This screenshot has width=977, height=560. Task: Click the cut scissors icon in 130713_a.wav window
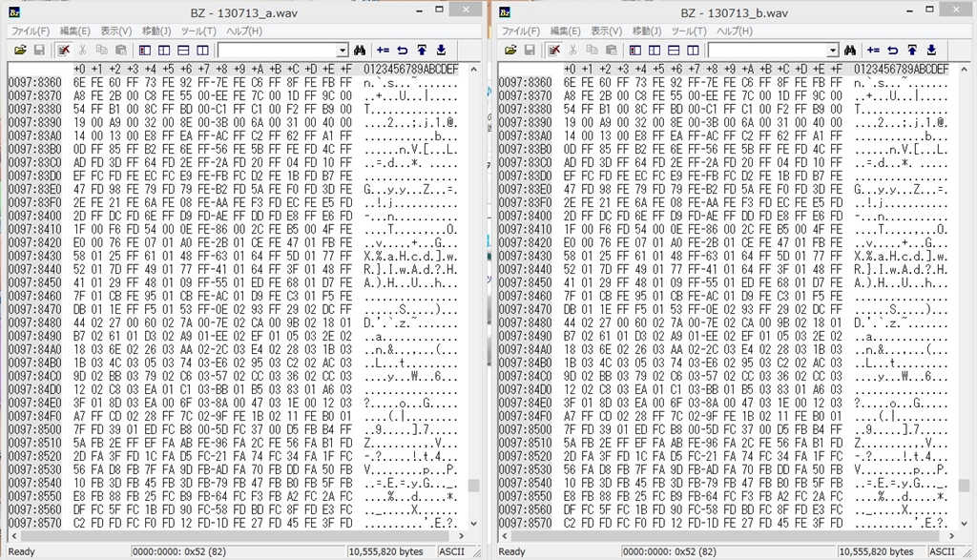pos(82,50)
